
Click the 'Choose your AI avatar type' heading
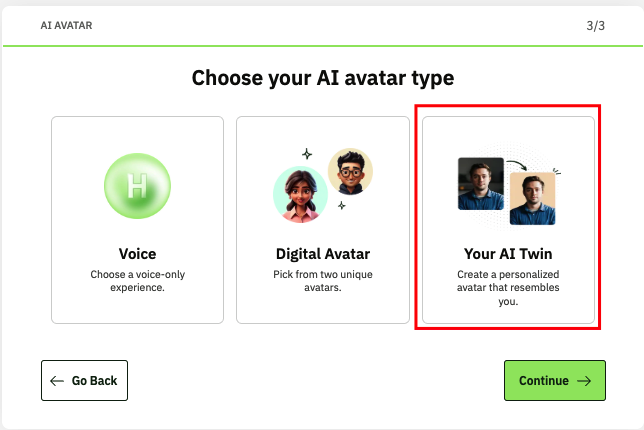pyautogui.click(x=322, y=78)
